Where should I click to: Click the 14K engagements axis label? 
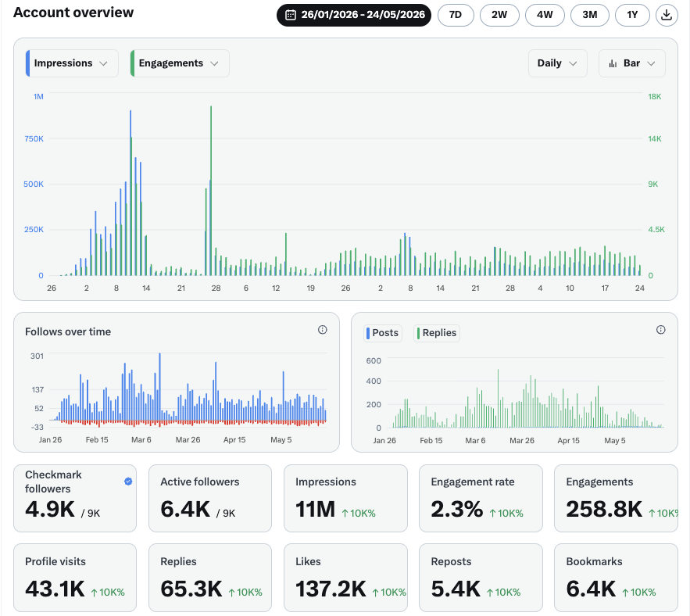pos(654,138)
